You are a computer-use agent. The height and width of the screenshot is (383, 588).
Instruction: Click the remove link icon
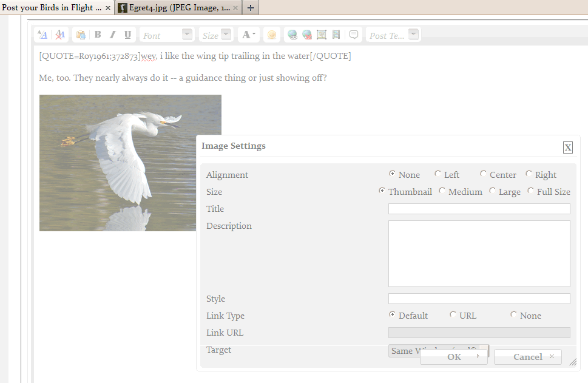tap(307, 35)
